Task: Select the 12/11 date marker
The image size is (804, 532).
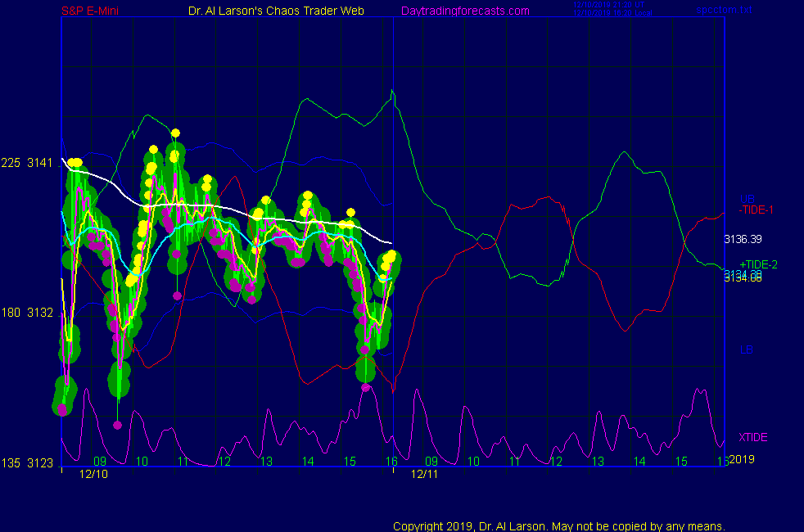Action: 424,474
